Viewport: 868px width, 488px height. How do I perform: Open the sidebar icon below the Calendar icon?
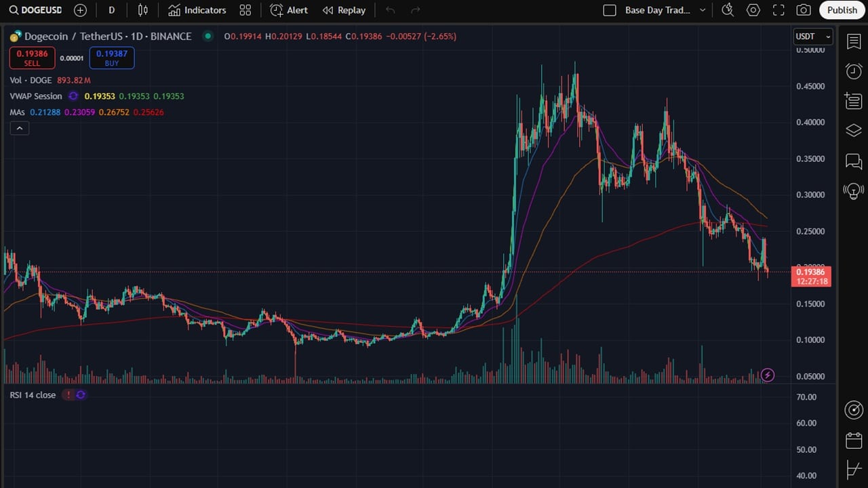coord(854,469)
